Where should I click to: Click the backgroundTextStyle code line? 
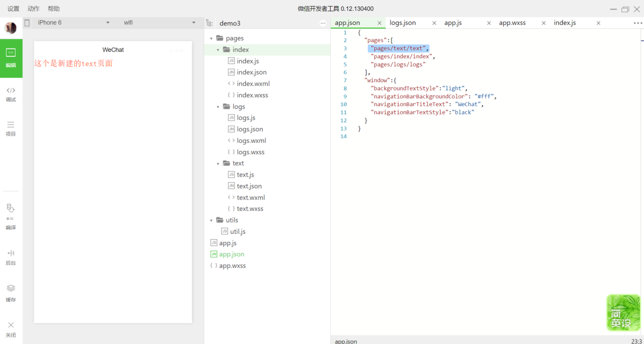[419, 88]
